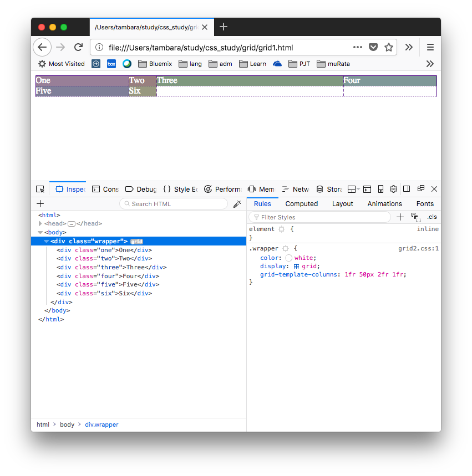Open the Computed sidebar tab
The width and height of the screenshot is (472, 476).
click(x=302, y=204)
